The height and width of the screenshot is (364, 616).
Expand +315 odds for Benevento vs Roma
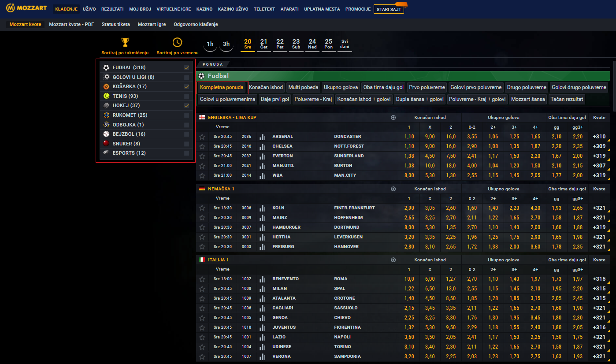(600, 279)
